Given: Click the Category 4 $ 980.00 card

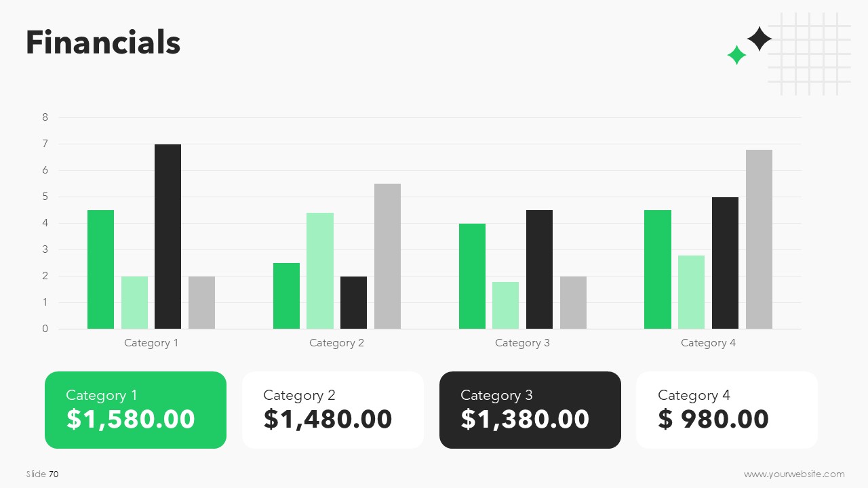Looking at the screenshot, I should coord(727,410).
